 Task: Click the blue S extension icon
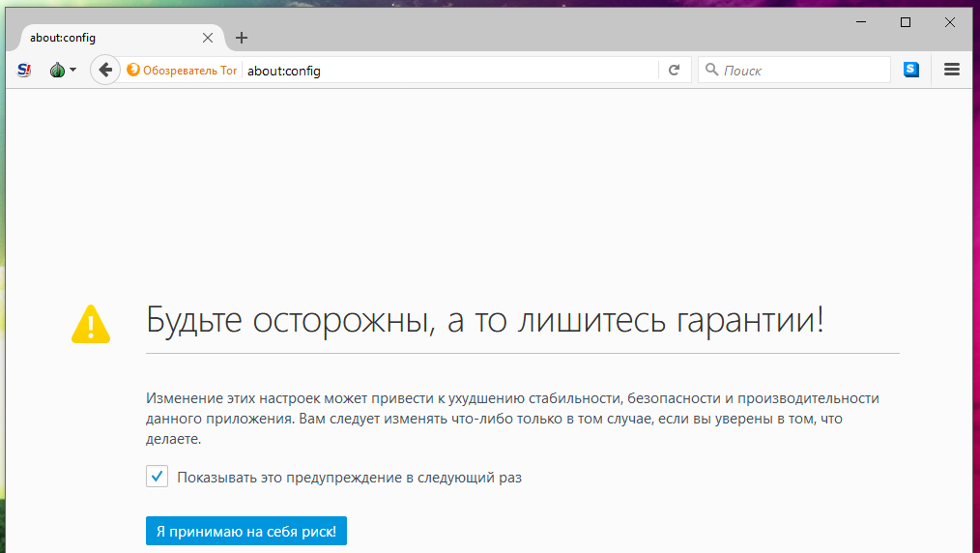(x=911, y=70)
